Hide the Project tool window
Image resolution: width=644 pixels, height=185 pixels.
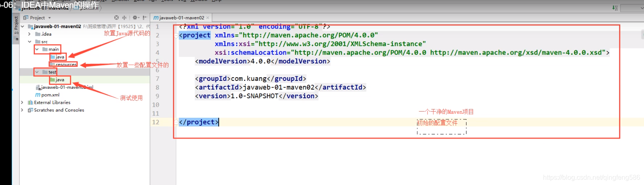pos(145,18)
